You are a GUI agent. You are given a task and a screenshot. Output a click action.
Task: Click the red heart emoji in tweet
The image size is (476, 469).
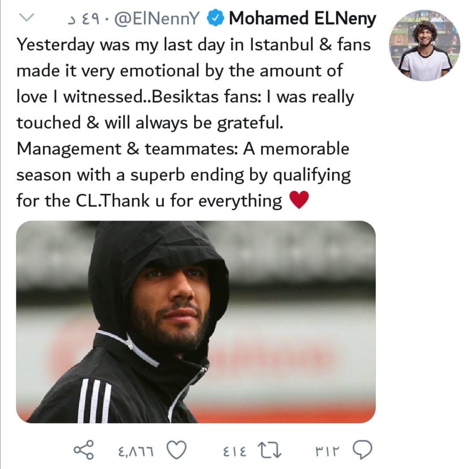[x=299, y=200]
